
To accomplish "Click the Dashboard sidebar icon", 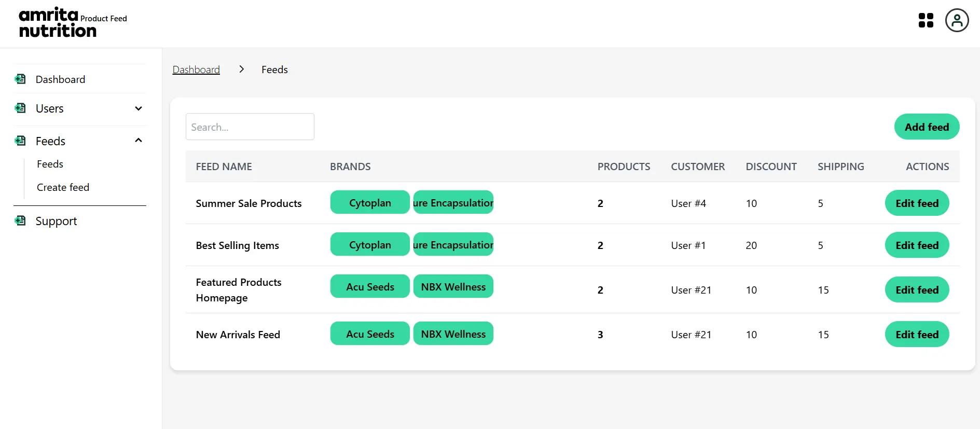I will [x=20, y=79].
